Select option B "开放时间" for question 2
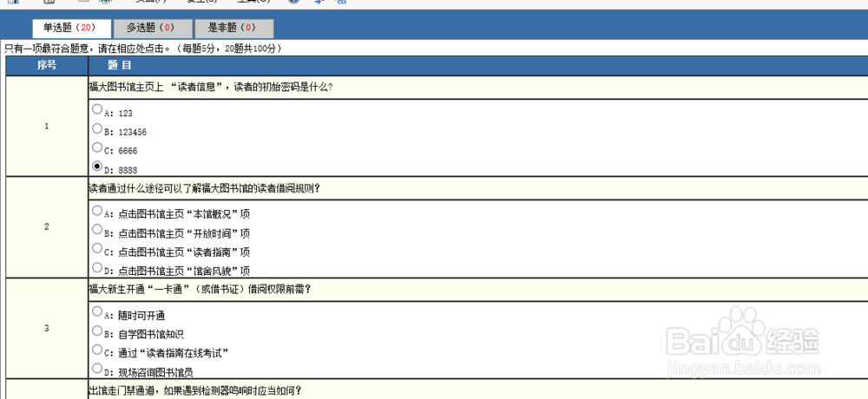The height and width of the screenshot is (399, 868). point(97,229)
